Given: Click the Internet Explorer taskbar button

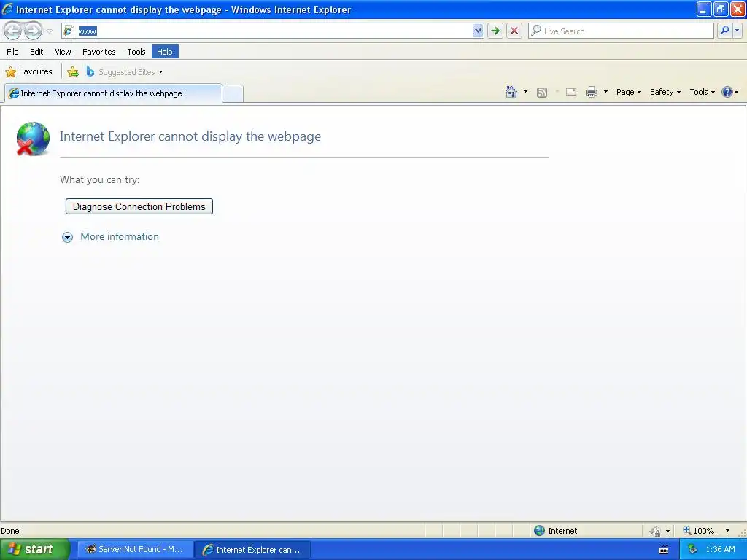Looking at the screenshot, I should (x=252, y=550).
